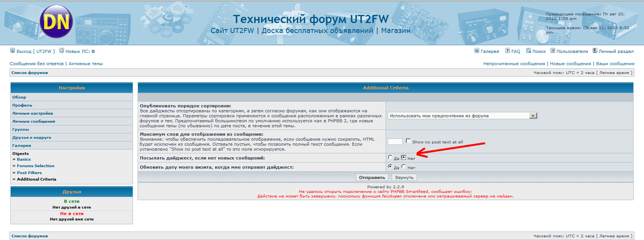The image size is (644, 240).
Task: Select 'Да' for sending digest without new messages
Action: tap(390, 157)
